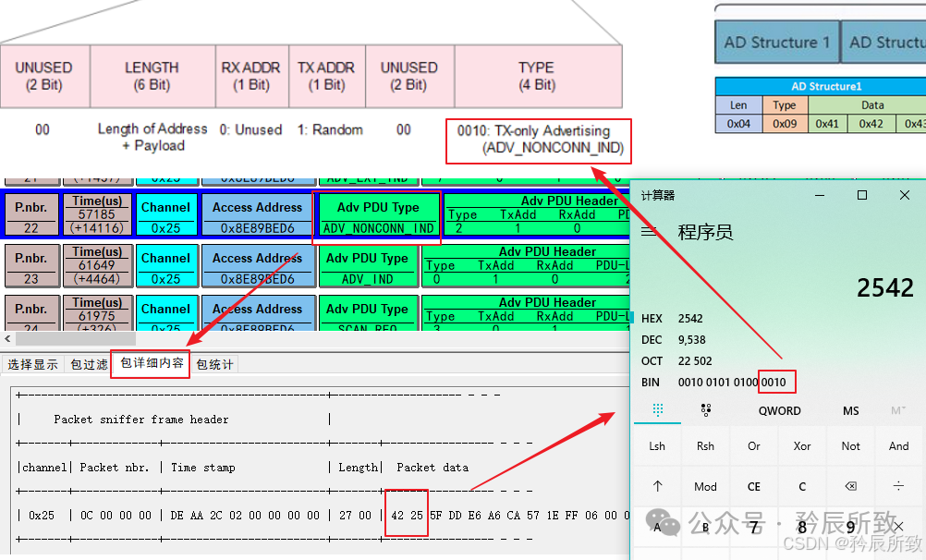Click the CE clear entry key

pos(754,486)
